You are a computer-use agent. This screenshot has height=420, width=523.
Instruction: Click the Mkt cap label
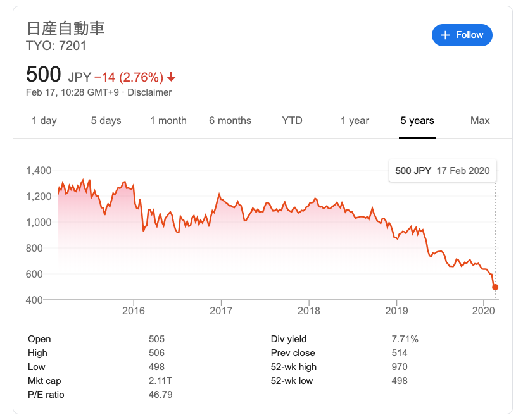coord(44,381)
